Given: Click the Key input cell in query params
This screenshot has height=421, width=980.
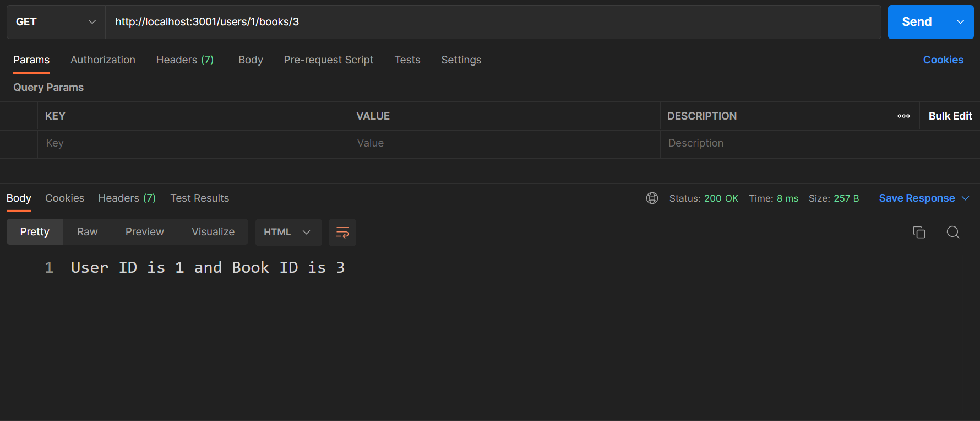Looking at the screenshot, I should tap(193, 144).
